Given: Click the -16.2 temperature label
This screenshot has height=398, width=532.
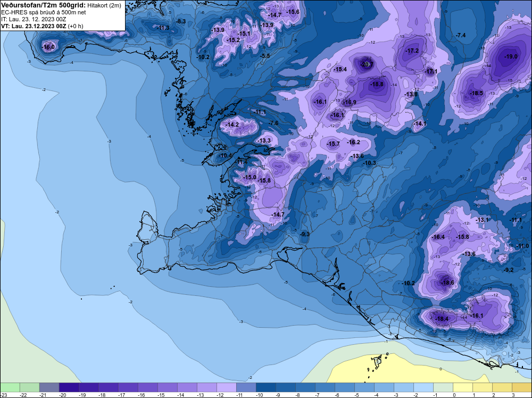Looking at the screenshot, I should point(354,142).
